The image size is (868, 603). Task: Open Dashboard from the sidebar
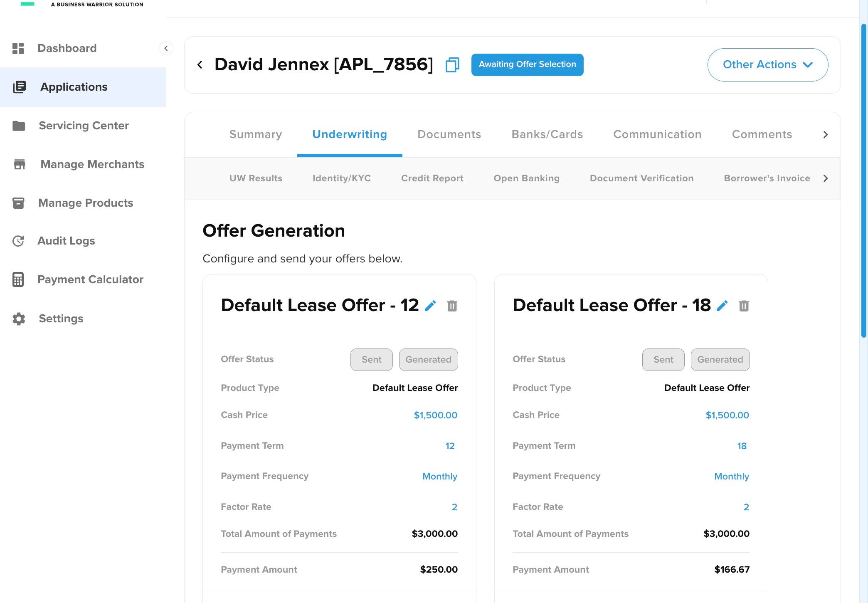click(67, 48)
